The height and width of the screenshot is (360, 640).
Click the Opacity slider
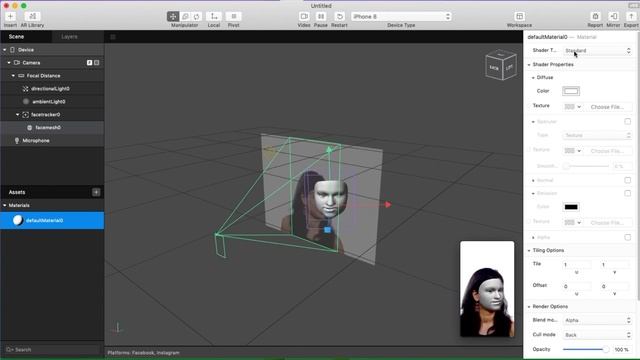click(x=586, y=349)
